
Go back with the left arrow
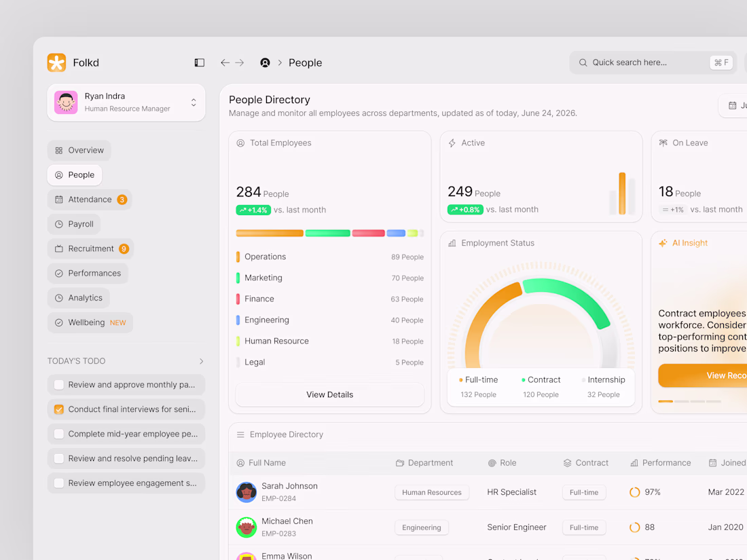tap(225, 62)
